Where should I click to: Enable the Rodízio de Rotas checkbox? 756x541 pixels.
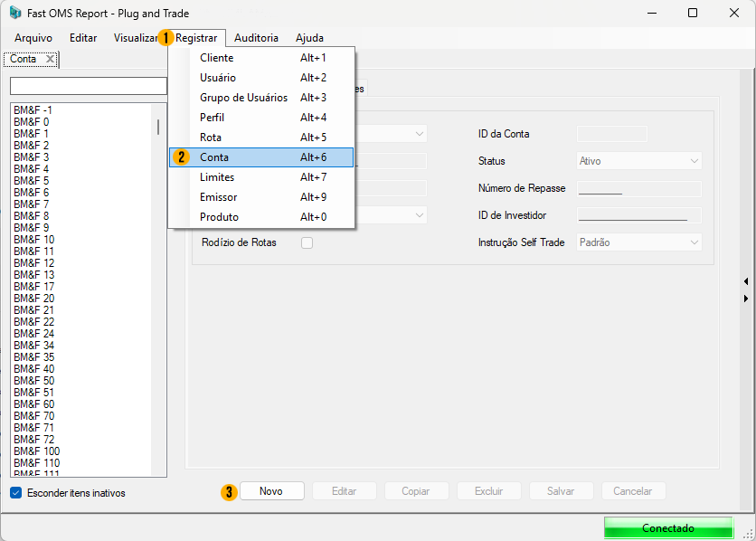307,242
